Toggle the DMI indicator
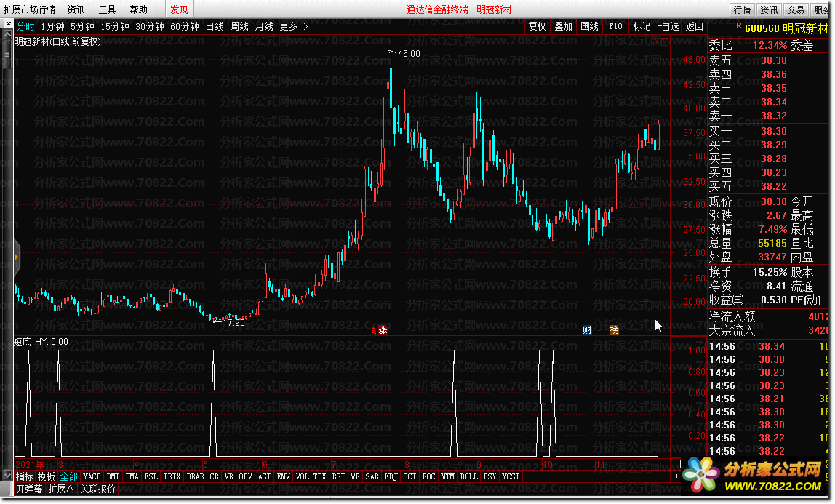The width and height of the screenshot is (835, 504). coord(113,476)
